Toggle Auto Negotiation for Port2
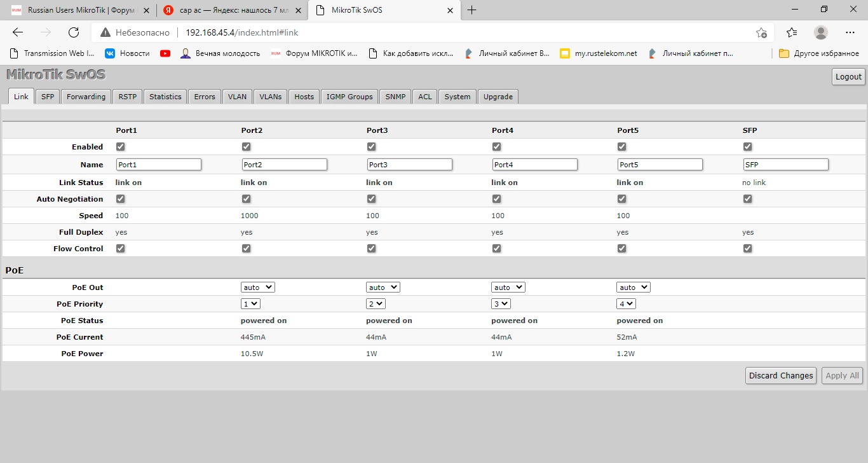Viewport: 868px width, 463px height. point(246,199)
